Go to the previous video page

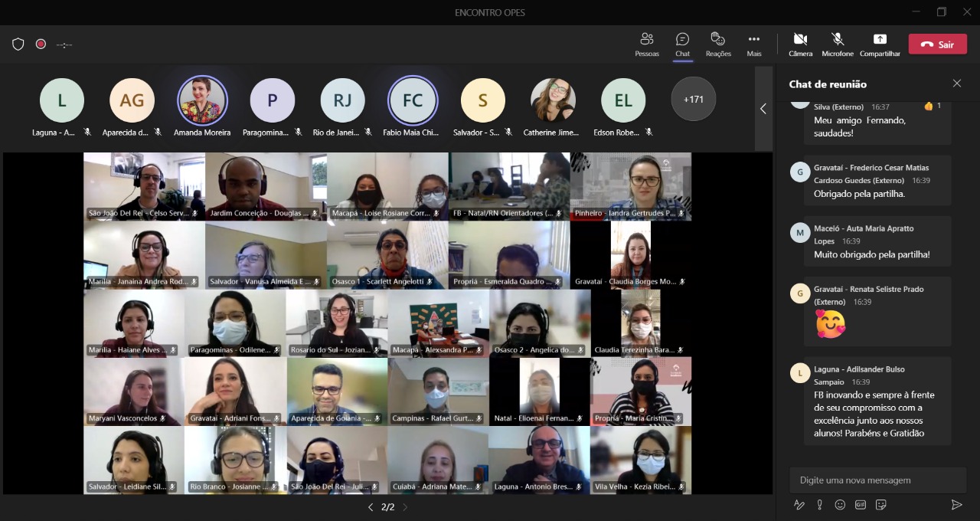tap(371, 507)
